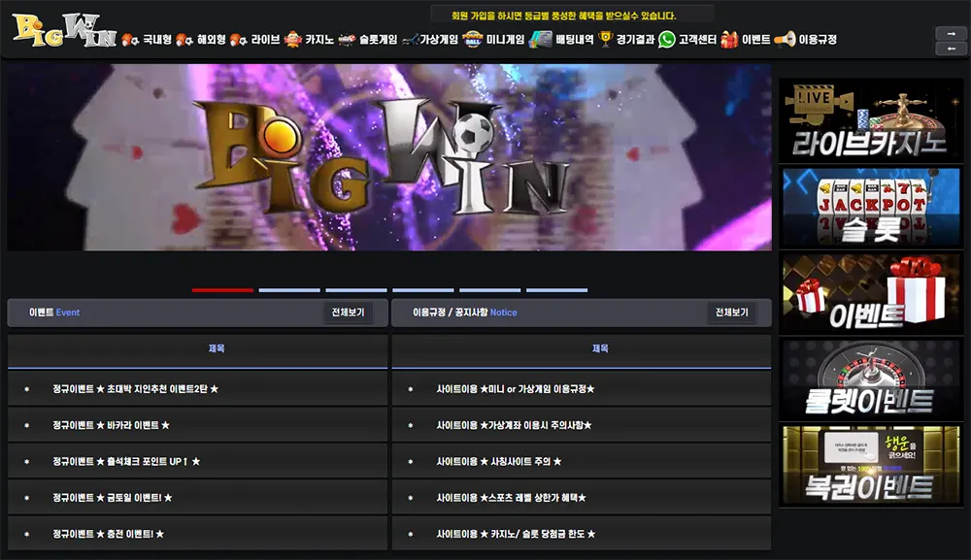Click the left-arrow button in the header
This screenshot has height=560, width=971.
(950, 49)
